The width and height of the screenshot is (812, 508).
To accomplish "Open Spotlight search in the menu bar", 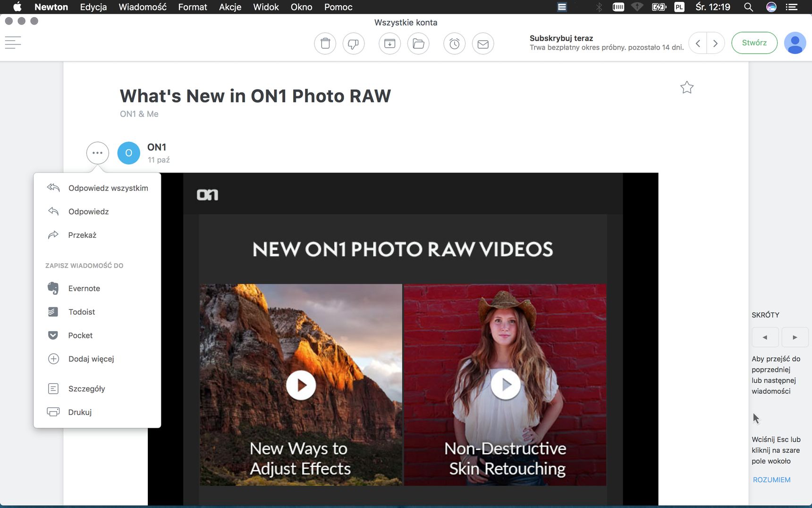I will [748, 7].
